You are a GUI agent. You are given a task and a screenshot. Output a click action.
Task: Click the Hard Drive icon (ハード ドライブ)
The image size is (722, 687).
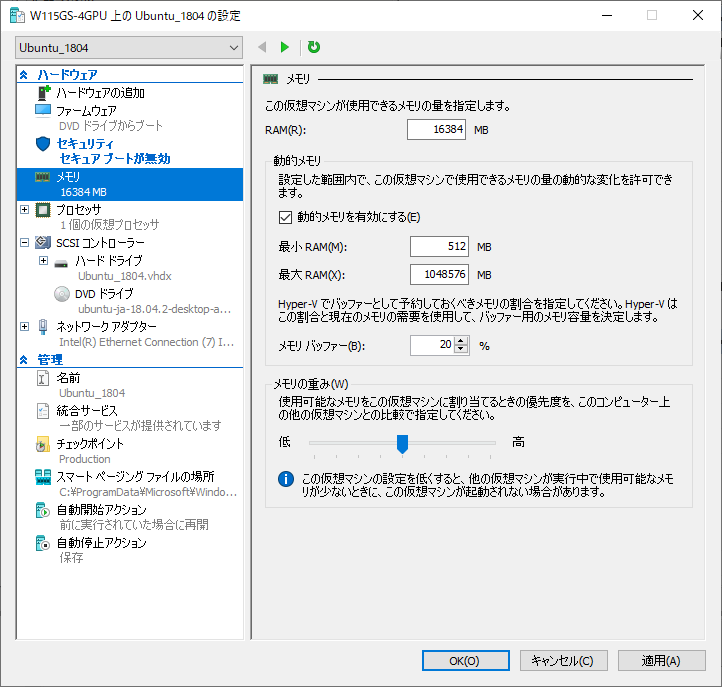coord(61,264)
